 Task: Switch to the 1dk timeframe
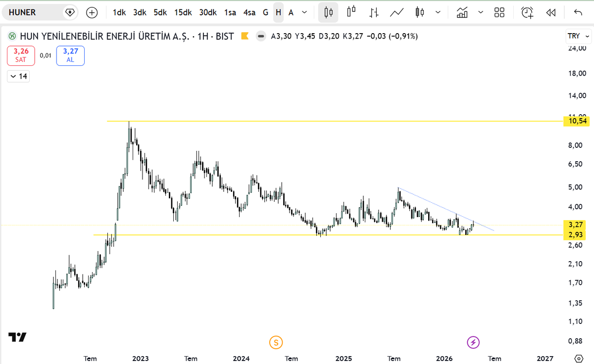point(119,12)
